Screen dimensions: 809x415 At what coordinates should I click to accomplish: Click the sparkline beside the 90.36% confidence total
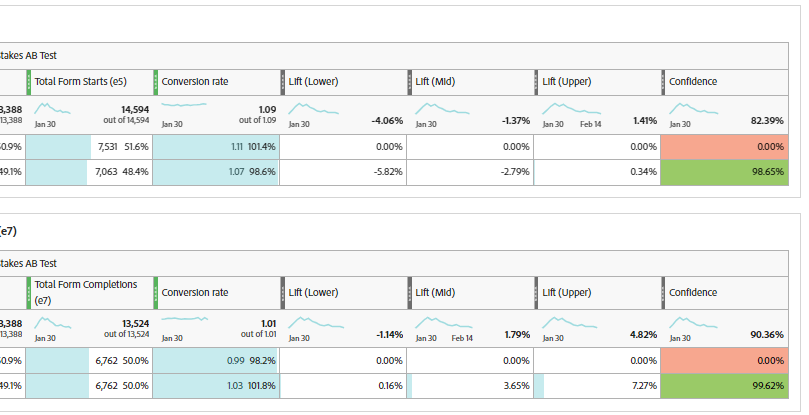(x=688, y=323)
